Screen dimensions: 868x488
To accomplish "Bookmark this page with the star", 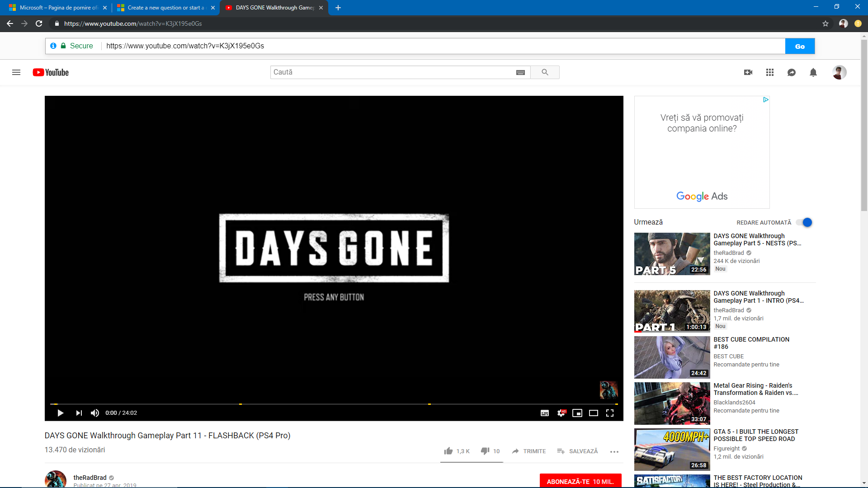I will pos(826,23).
